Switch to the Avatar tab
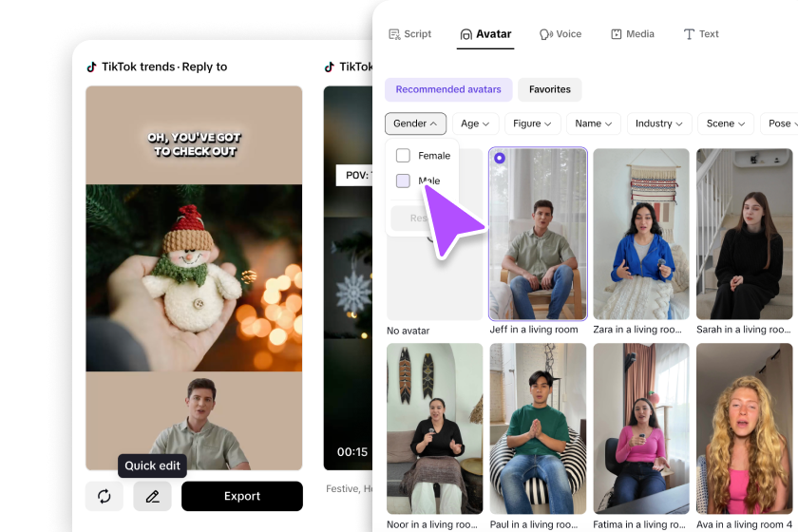 pos(485,34)
